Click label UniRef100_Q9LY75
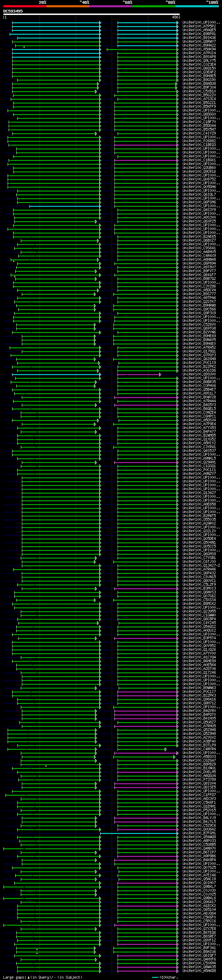Screen dimensions: 222x980 point(199,60)
